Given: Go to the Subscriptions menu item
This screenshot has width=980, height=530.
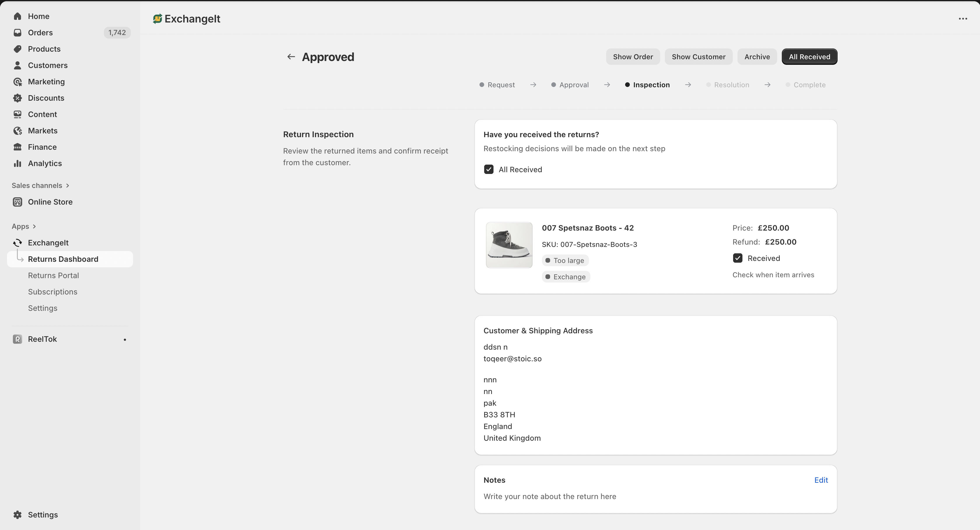Looking at the screenshot, I should point(53,292).
